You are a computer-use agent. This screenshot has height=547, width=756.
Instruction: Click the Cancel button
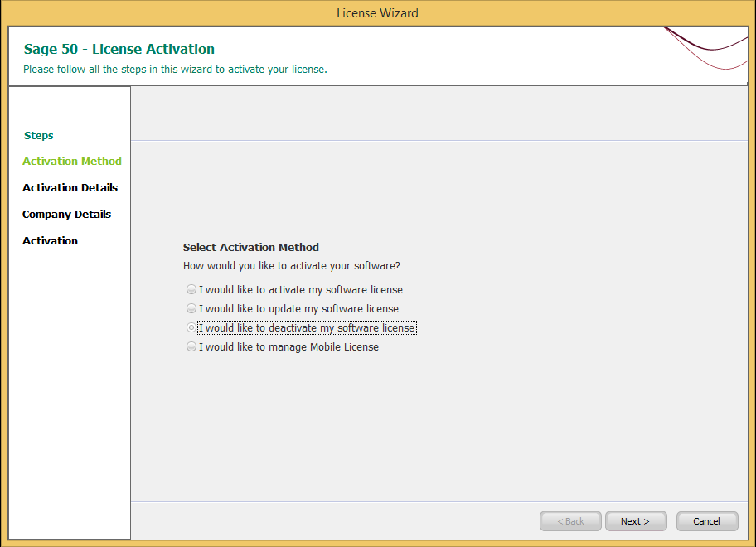click(x=707, y=521)
